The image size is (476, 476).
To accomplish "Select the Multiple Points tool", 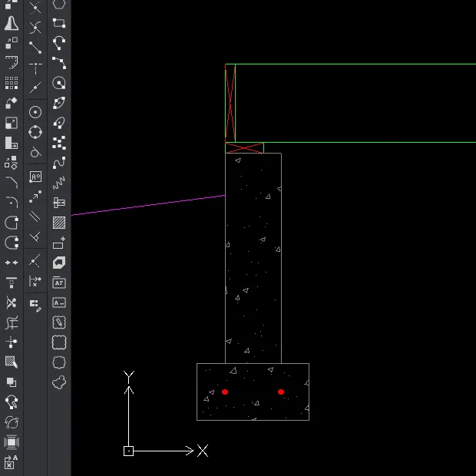I will [x=59, y=143].
